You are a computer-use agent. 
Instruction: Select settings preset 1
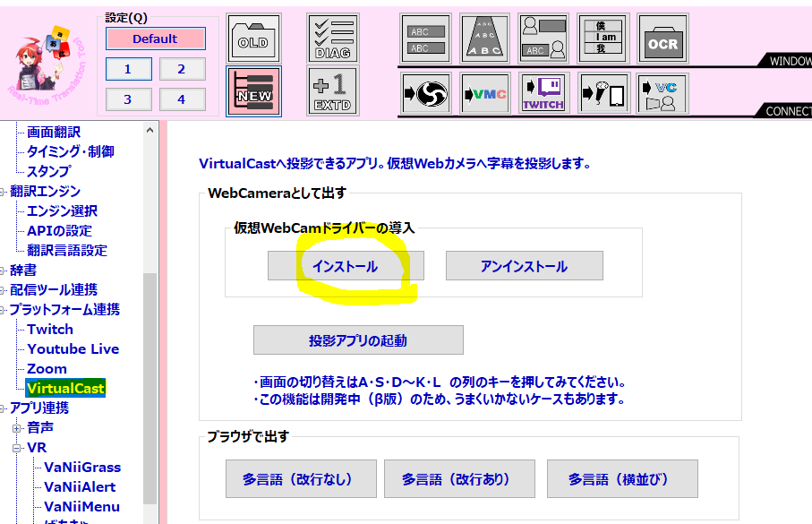[x=128, y=69]
